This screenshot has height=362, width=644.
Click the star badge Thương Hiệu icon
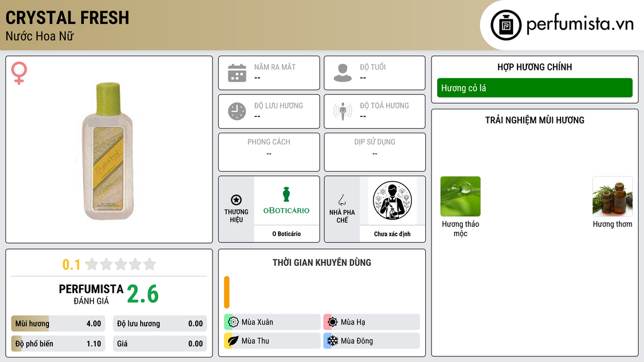(236, 200)
